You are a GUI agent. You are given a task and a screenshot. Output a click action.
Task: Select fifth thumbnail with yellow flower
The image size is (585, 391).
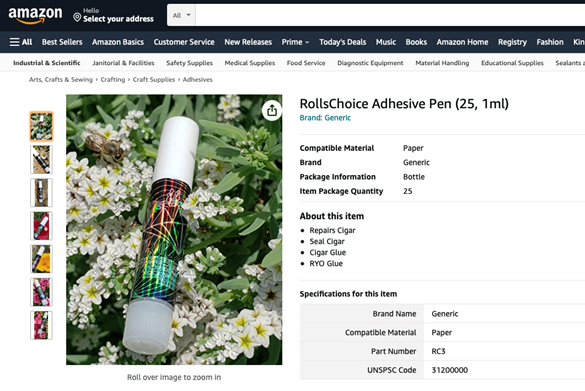coord(41,259)
